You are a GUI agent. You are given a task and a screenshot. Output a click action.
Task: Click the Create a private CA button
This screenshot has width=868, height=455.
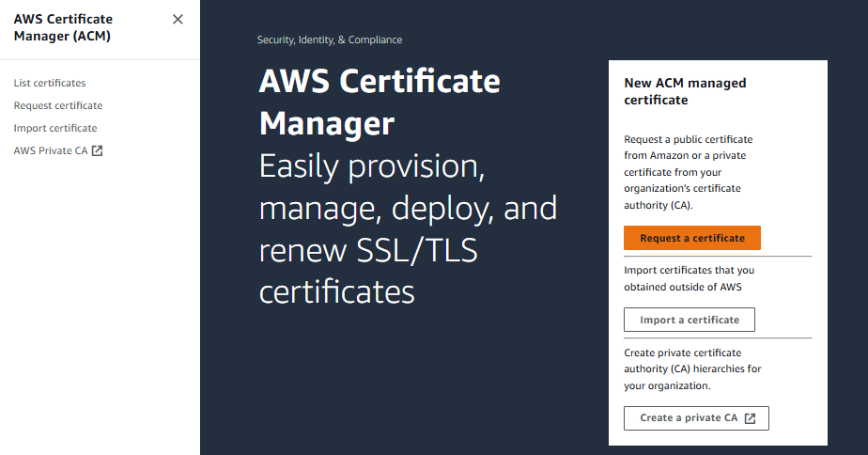pos(696,418)
